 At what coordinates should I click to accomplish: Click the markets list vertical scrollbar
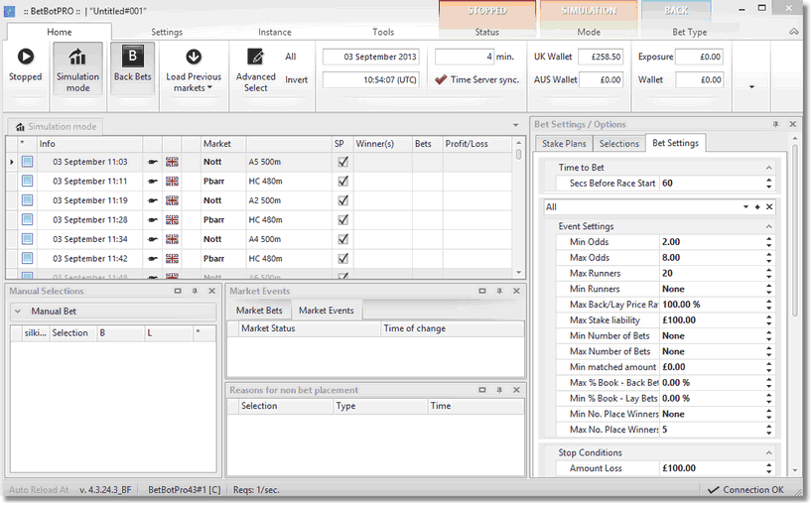(519, 207)
